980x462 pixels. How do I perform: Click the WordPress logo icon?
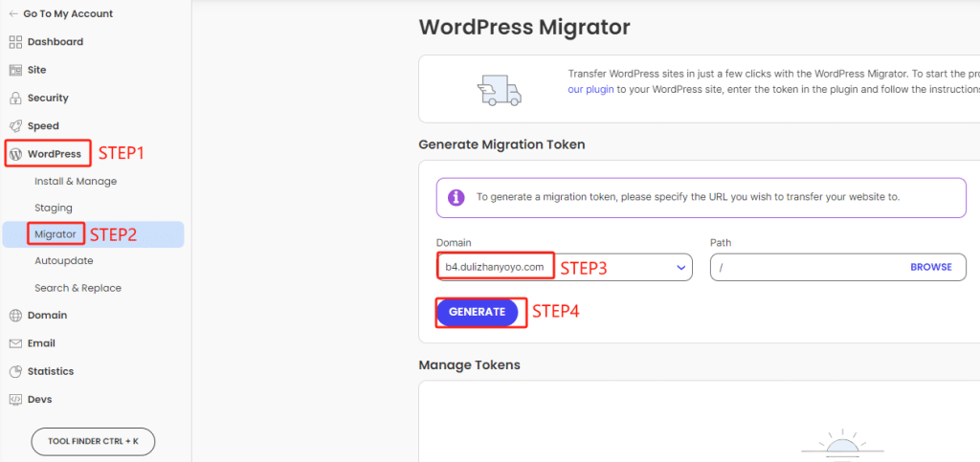[15, 154]
